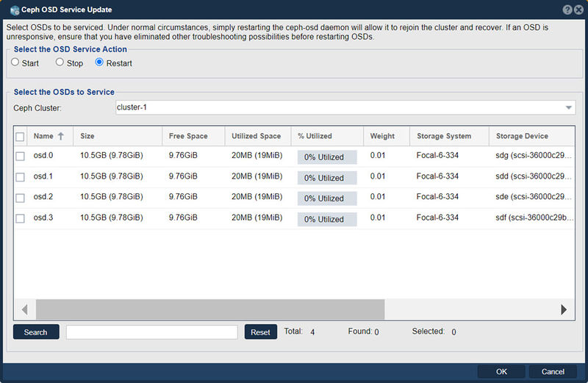Click the osd.1 name cell
Viewport: 588px width, 383px height.
pos(43,176)
